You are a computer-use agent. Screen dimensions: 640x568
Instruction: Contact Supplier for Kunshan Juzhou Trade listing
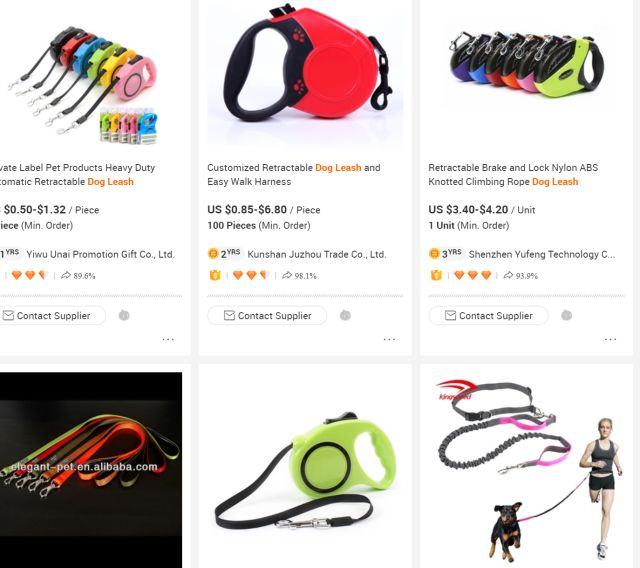pos(267,315)
